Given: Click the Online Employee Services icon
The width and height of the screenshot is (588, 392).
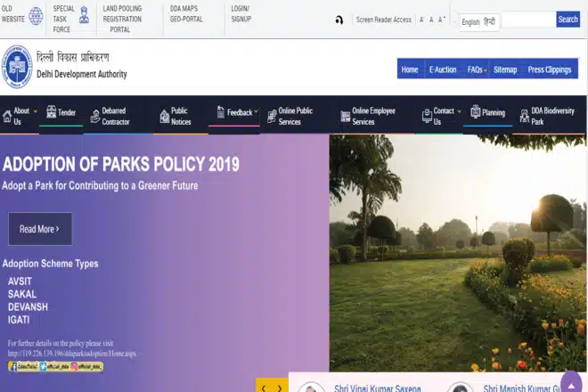Looking at the screenshot, I should pos(346,117).
